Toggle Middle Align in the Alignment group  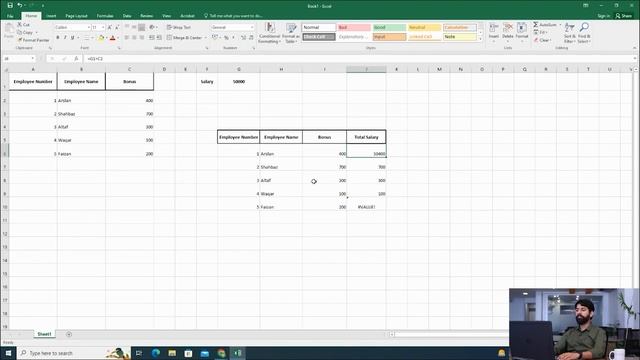(134, 27)
